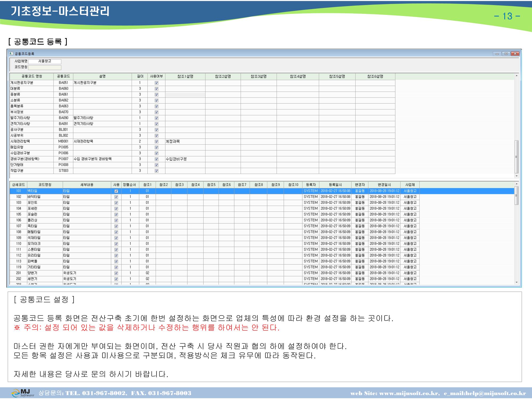Toggle 사용여부 checkbox for 소분류 BA062
Viewport: 532px width, 399px height.
tap(156, 101)
